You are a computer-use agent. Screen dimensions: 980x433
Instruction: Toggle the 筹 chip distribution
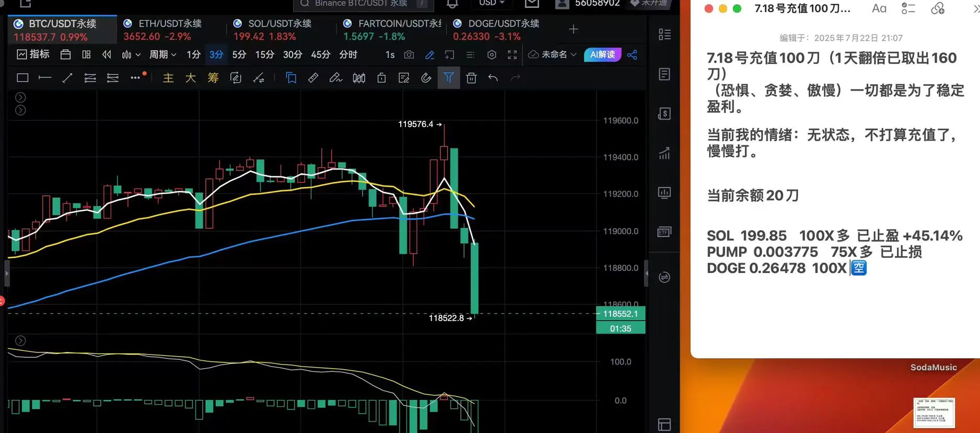click(213, 78)
